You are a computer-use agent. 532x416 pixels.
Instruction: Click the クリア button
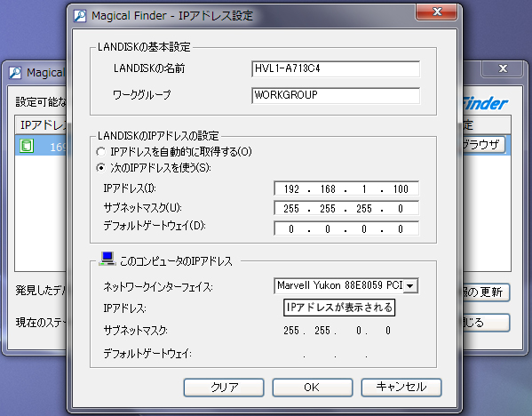pos(224,388)
